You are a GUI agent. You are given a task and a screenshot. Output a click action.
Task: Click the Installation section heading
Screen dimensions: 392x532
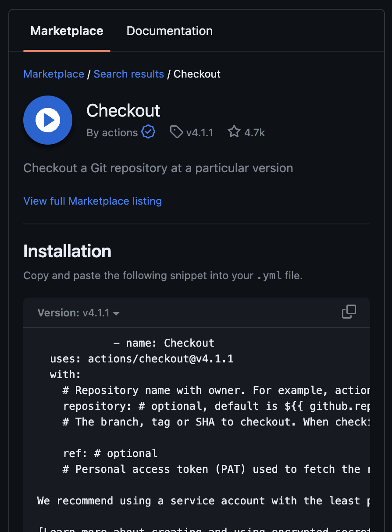[67, 252]
